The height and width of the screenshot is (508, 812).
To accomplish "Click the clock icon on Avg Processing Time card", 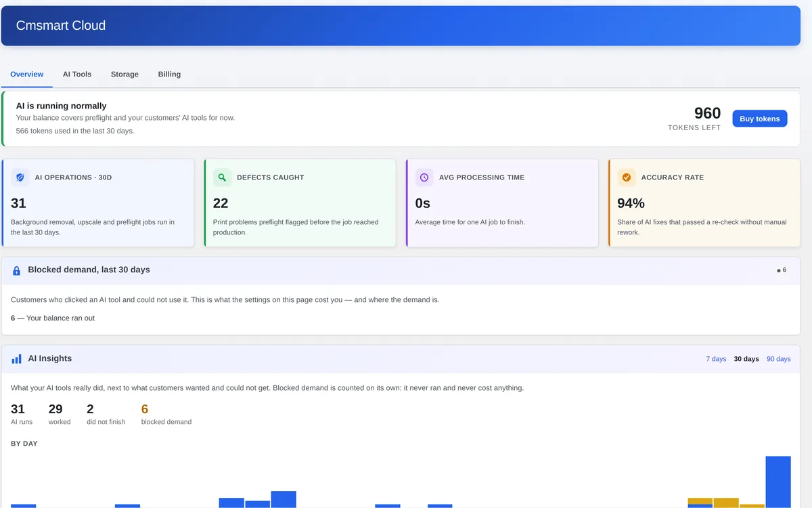I will pos(424,177).
